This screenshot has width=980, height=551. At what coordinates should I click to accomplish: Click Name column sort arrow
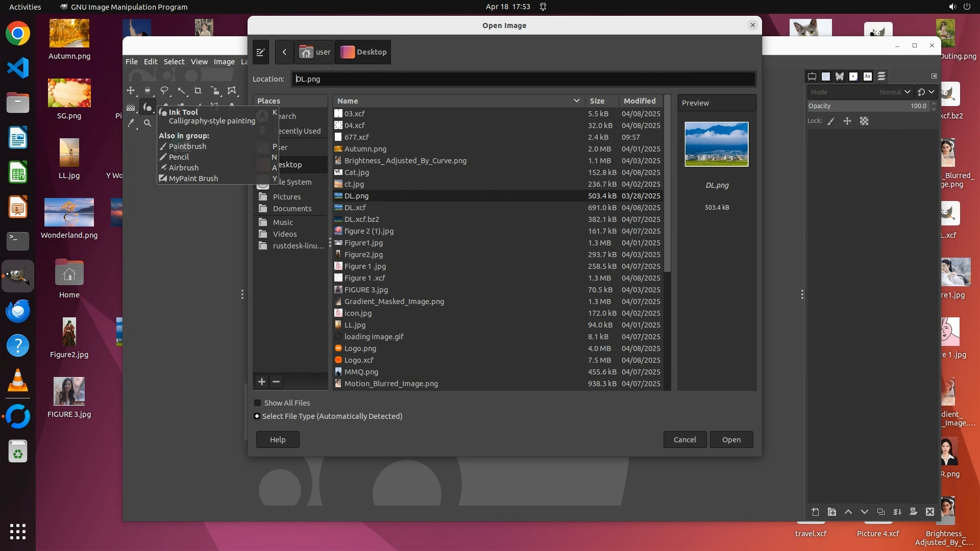pos(576,101)
